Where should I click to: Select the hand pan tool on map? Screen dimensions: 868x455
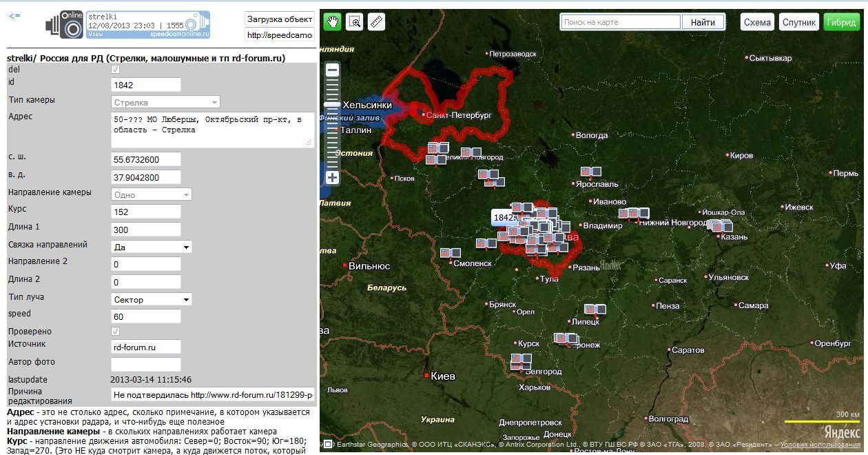pos(333,22)
